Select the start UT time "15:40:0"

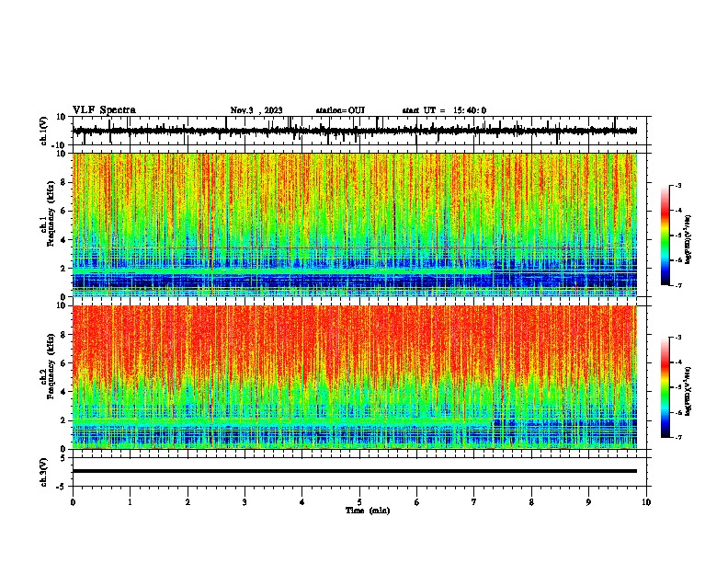coord(470,110)
